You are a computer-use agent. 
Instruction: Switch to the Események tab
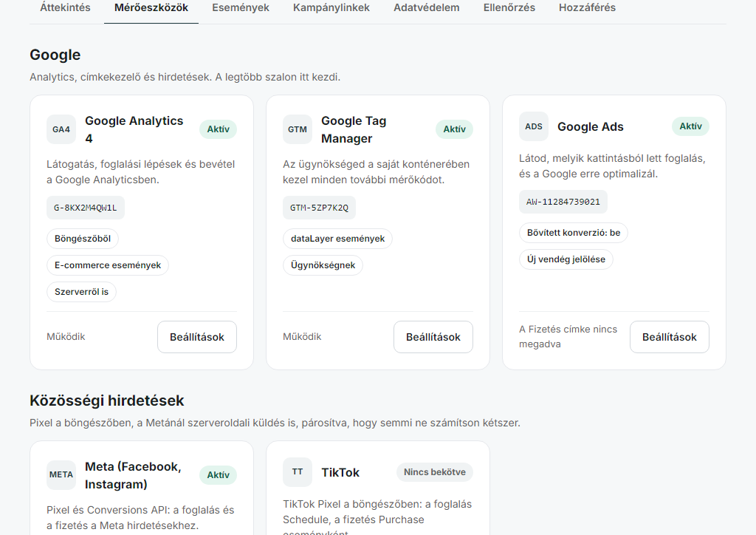tap(241, 7)
